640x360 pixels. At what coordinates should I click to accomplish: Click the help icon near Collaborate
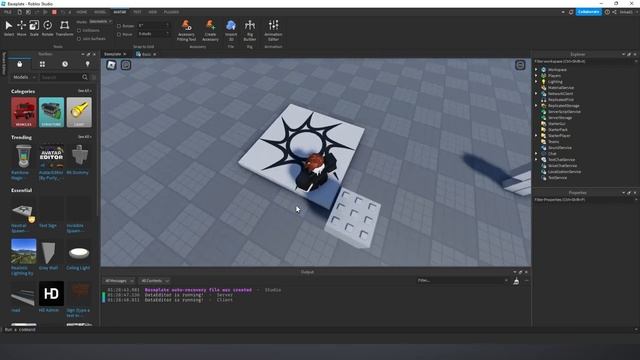[607, 12]
